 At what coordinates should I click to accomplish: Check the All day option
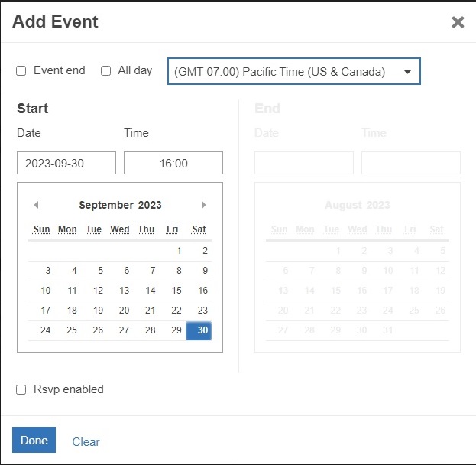coord(106,70)
